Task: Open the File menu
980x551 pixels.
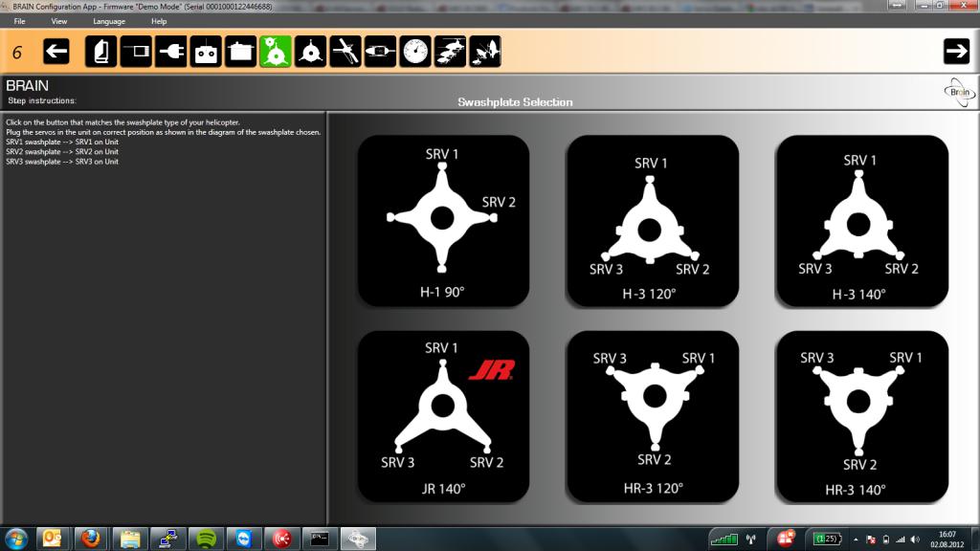Action: tap(19, 21)
